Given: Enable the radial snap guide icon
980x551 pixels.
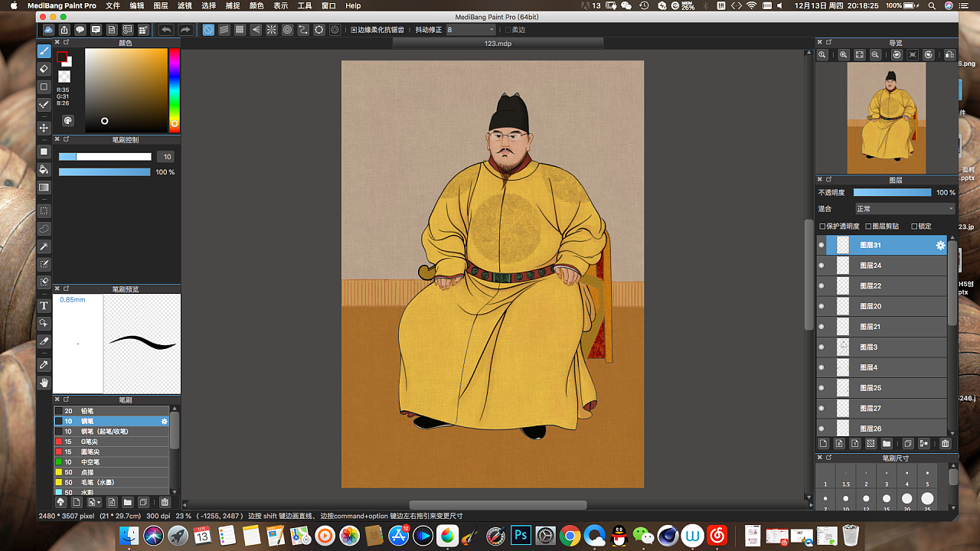Looking at the screenshot, I should pos(271,30).
